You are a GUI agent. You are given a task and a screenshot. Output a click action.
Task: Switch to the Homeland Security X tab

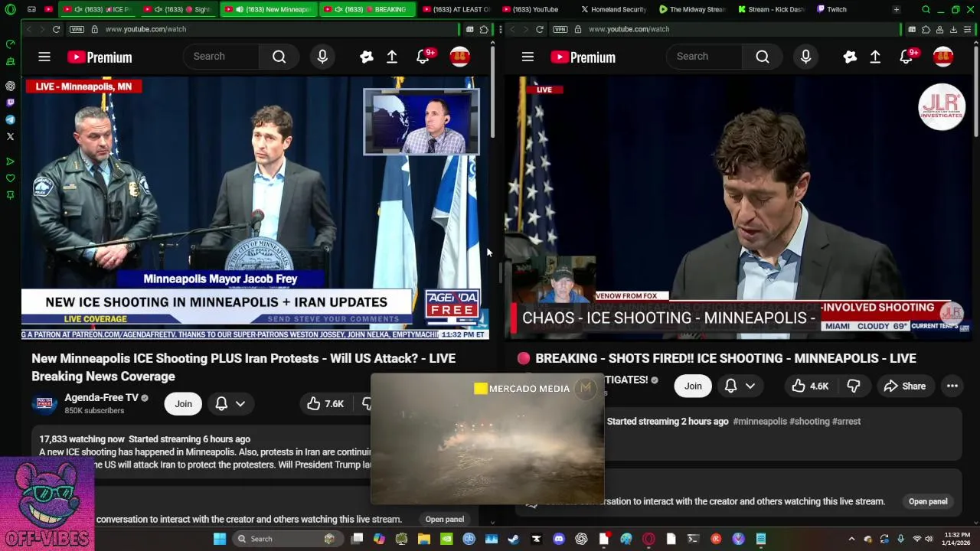click(x=615, y=9)
